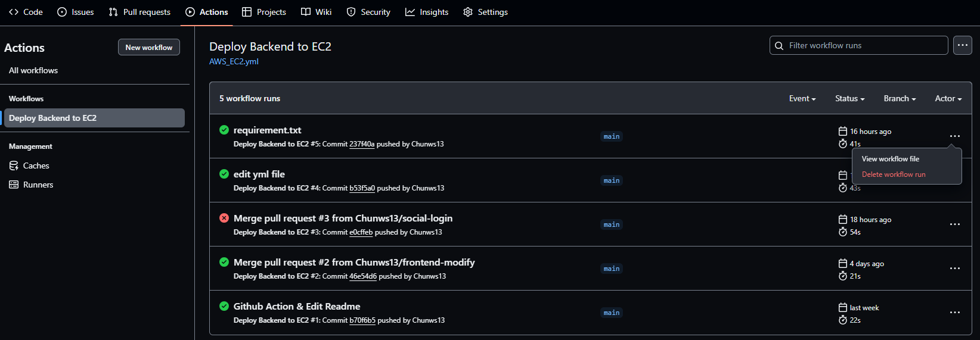Screen dimensions: 980x340
Task: Open the Wiki tab
Action: 317,12
